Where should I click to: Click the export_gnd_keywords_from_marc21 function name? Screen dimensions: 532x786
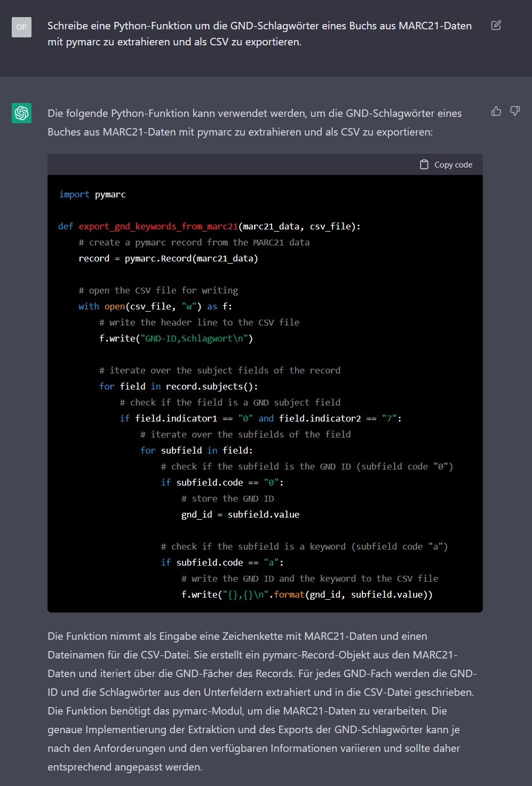point(158,226)
